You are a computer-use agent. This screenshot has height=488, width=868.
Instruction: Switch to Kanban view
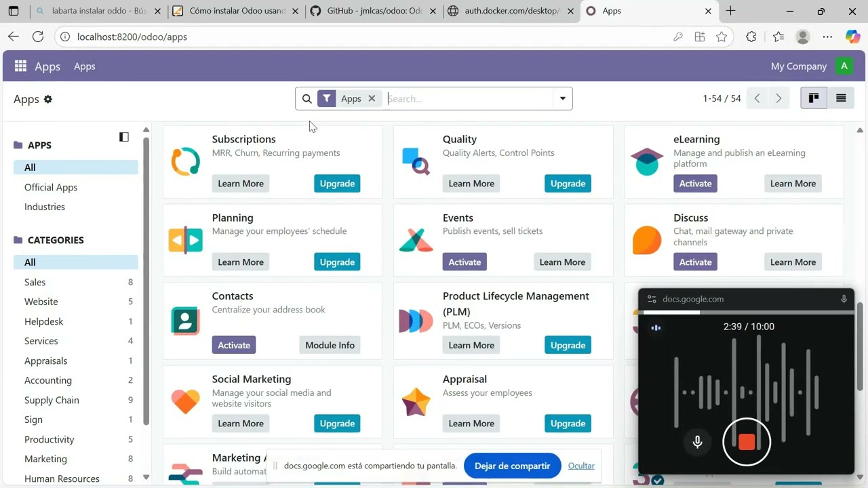tap(814, 98)
